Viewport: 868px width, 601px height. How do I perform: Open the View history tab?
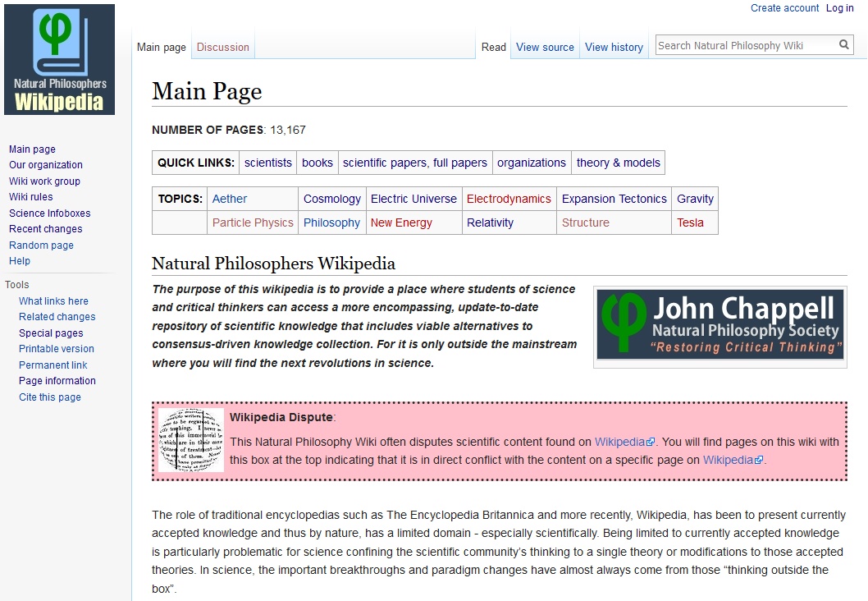point(614,47)
